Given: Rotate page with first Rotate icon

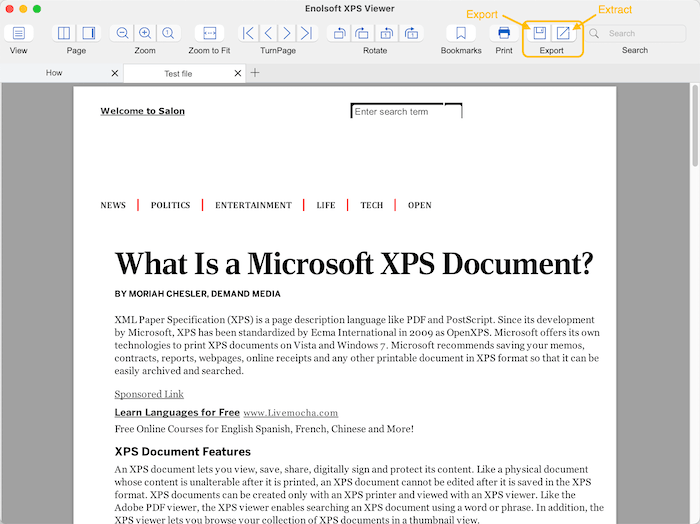Looking at the screenshot, I should [338, 33].
